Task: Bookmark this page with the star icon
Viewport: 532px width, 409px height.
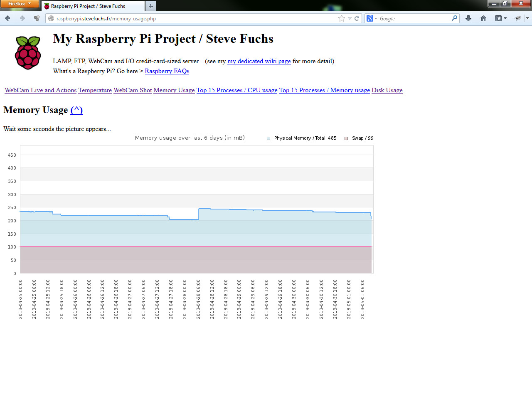Action: point(342,18)
